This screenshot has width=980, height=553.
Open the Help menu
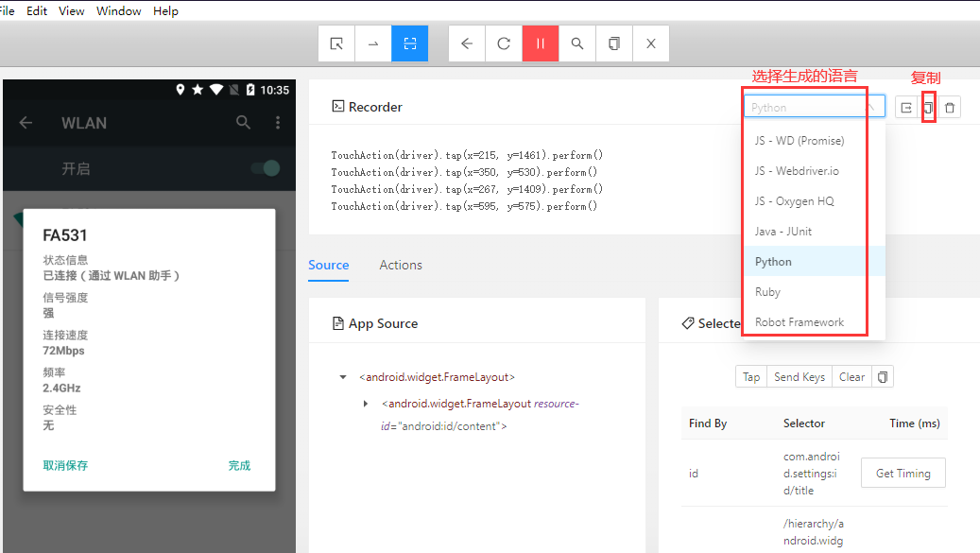tap(165, 10)
